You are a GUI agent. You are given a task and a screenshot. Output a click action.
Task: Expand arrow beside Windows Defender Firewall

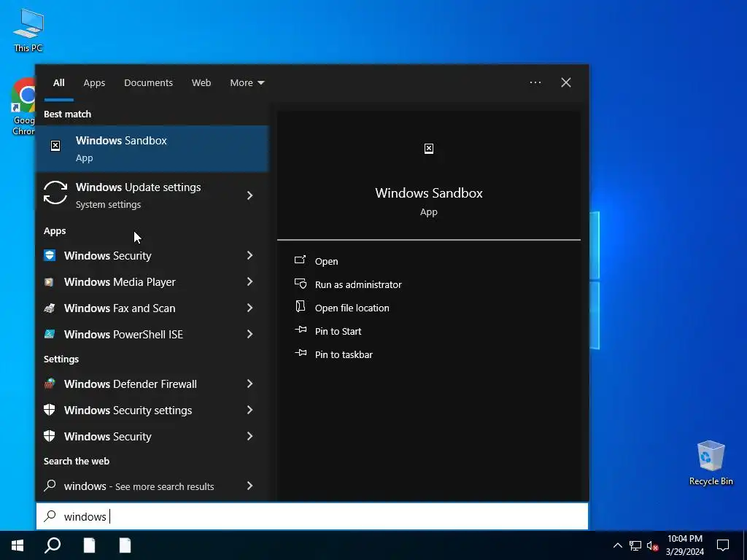coord(249,384)
